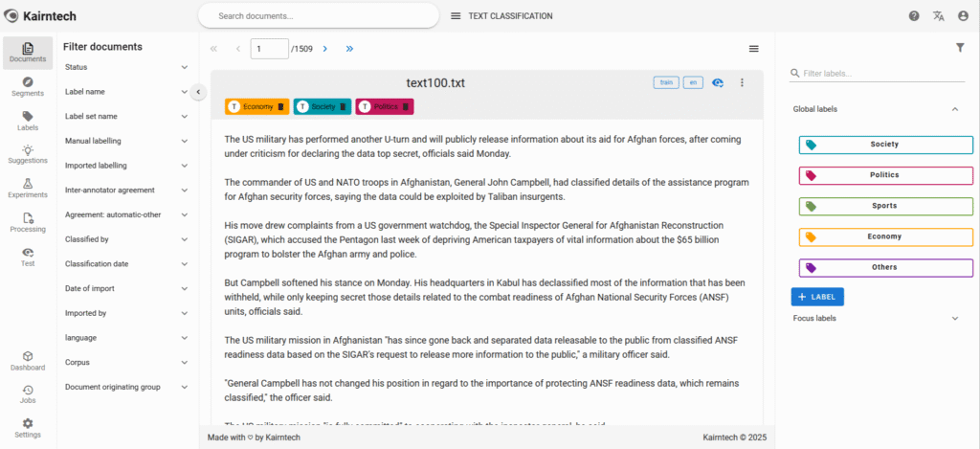
Task: Open the language translation icon
Action: pos(938,16)
